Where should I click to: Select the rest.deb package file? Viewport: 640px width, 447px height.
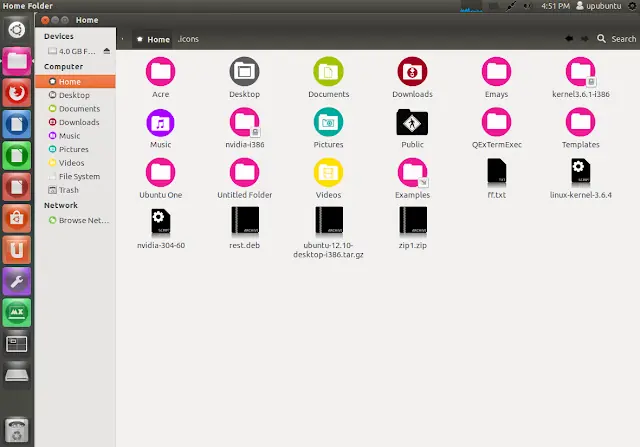pos(245,220)
